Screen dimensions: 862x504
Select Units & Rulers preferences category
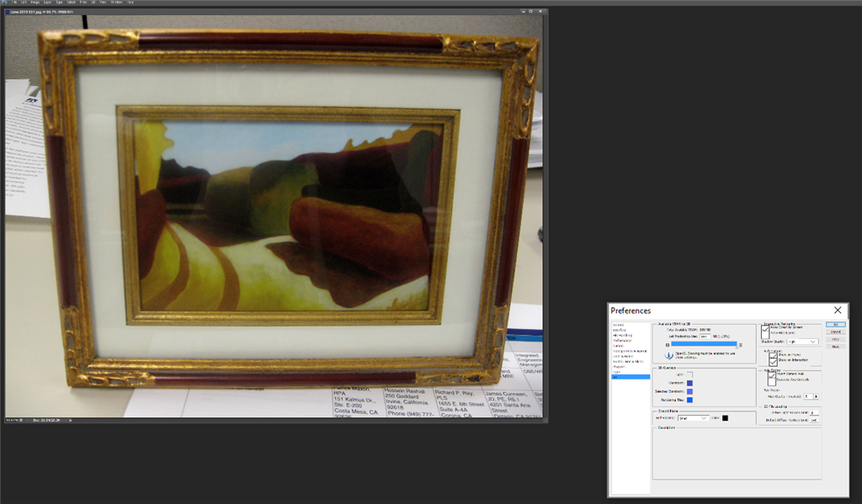[623, 356]
